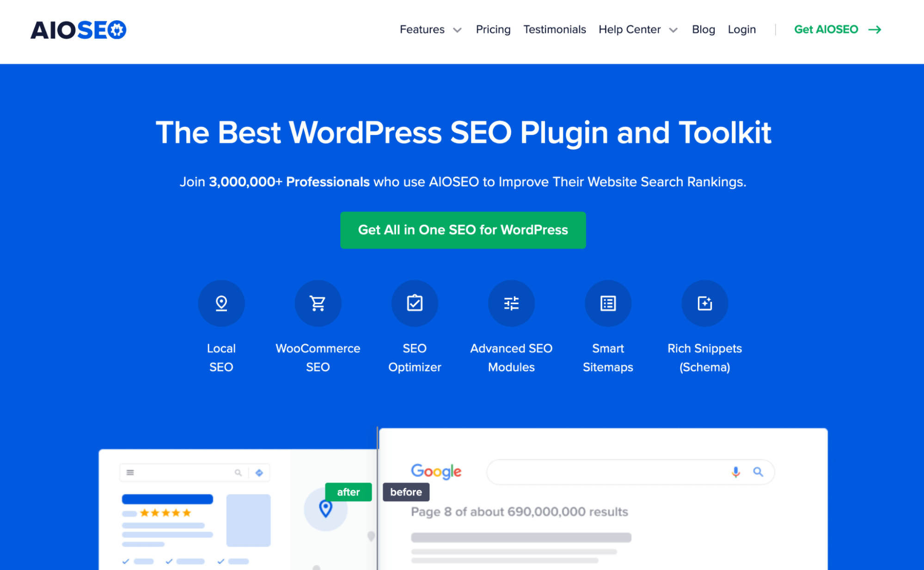The height and width of the screenshot is (570, 924).
Task: Open the Help Center menu
Action: [x=630, y=30]
